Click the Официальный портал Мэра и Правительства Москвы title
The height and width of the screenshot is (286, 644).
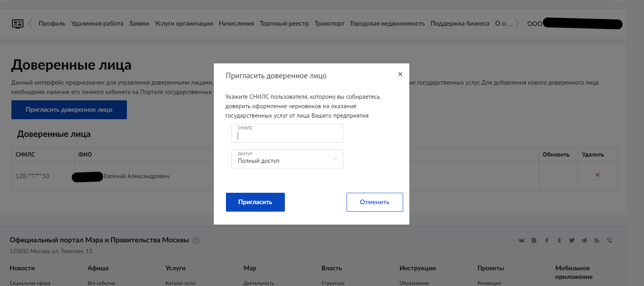click(99, 240)
